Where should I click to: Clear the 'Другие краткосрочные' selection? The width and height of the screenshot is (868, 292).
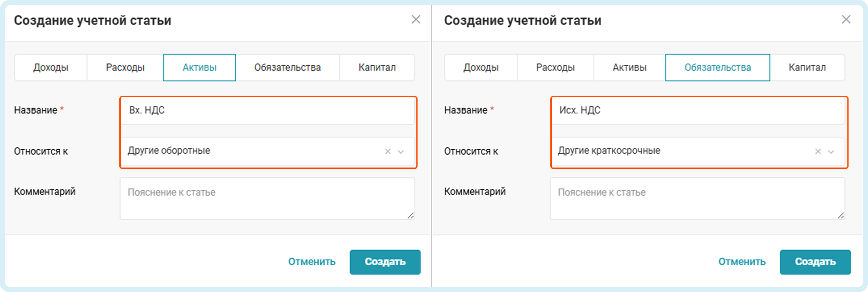click(818, 151)
